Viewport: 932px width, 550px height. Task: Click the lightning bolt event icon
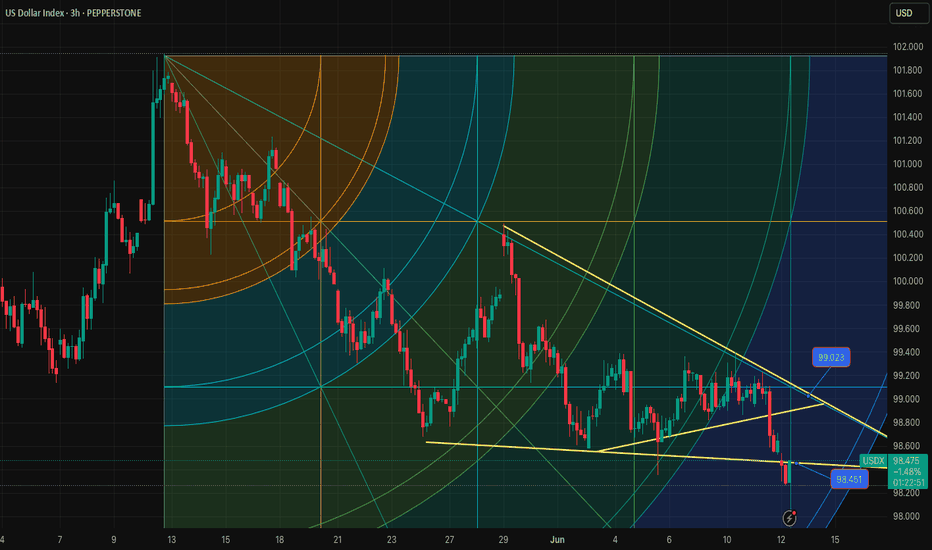[x=789, y=518]
